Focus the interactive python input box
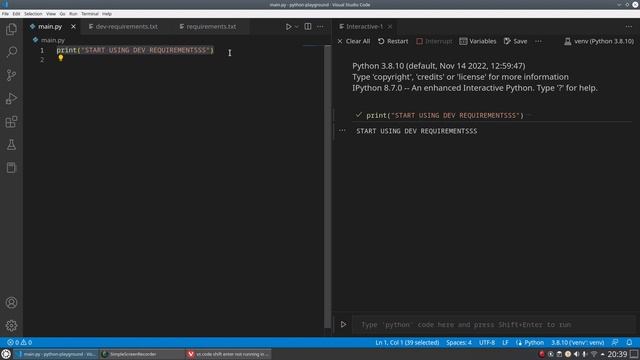The height and width of the screenshot is (360, 640). (x=494, y=325)
